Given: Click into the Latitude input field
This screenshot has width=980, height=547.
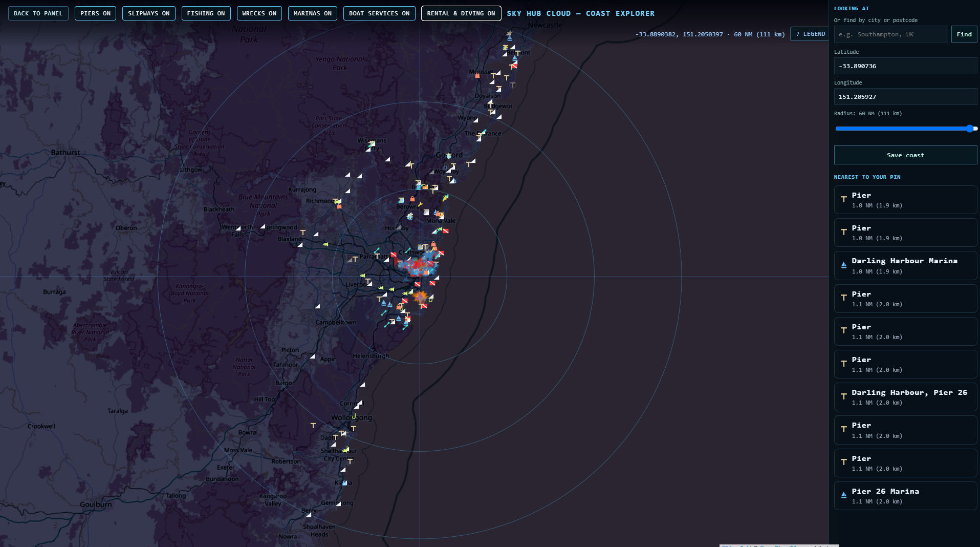Looking at the screenshot, I should (x=905, y=66).
